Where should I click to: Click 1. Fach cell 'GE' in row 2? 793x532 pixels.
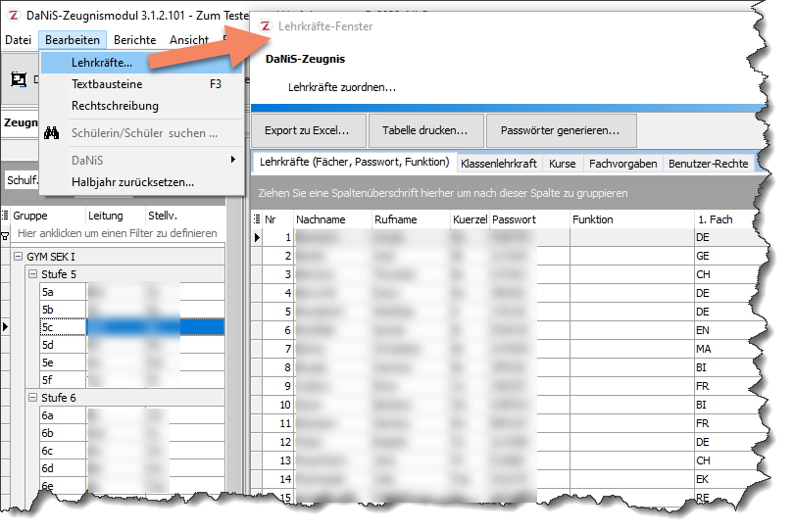tap(723, 256)
